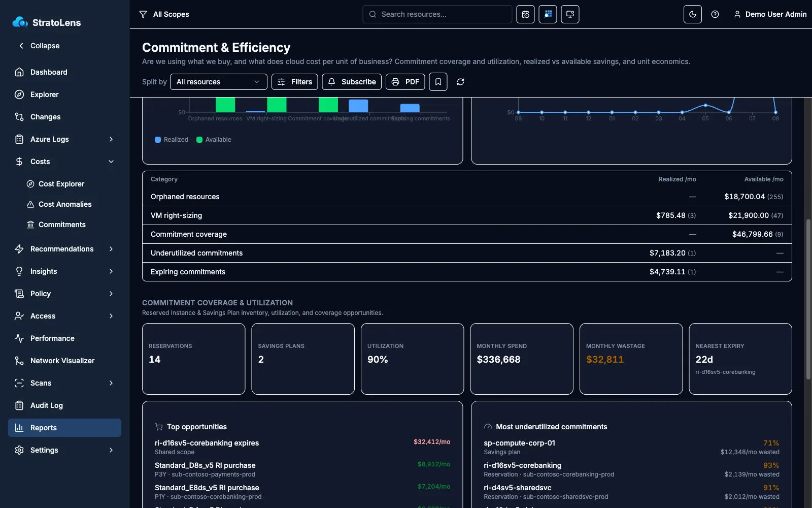Click the Commitments bank icon

[x=30, y=225]
